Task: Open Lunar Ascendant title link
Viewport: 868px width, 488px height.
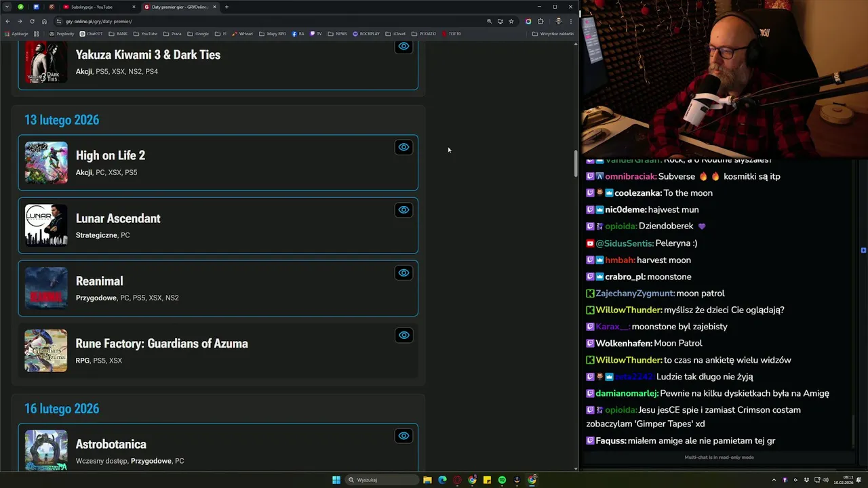Action: 118,218
